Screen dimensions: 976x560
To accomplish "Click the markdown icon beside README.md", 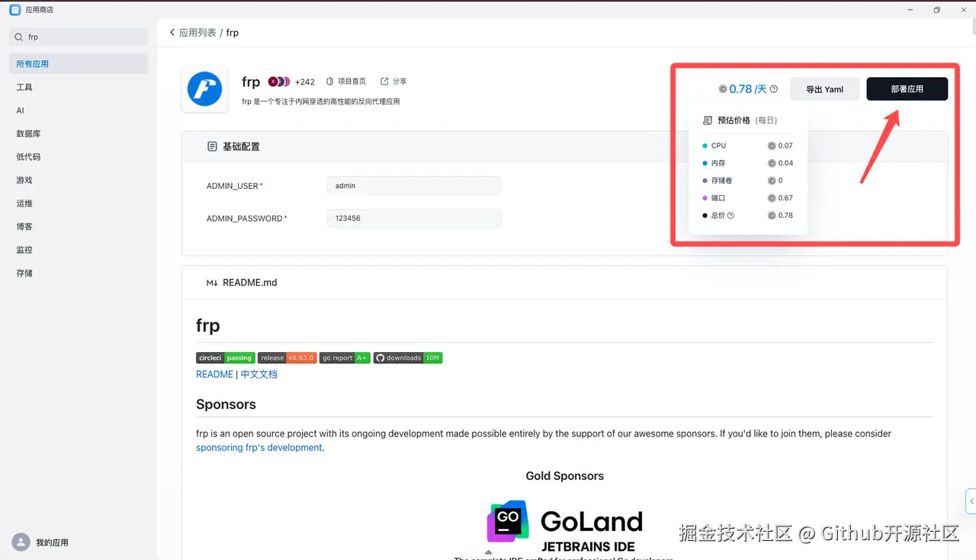I will 212,283.
